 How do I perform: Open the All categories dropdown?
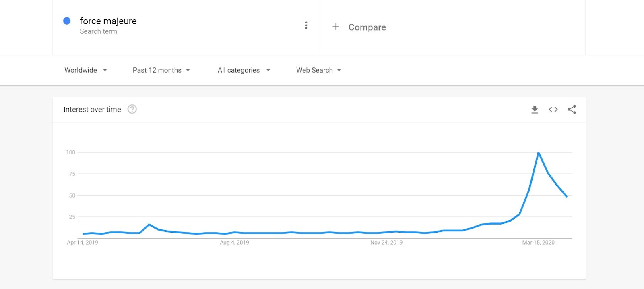click(x=244, y=70)
